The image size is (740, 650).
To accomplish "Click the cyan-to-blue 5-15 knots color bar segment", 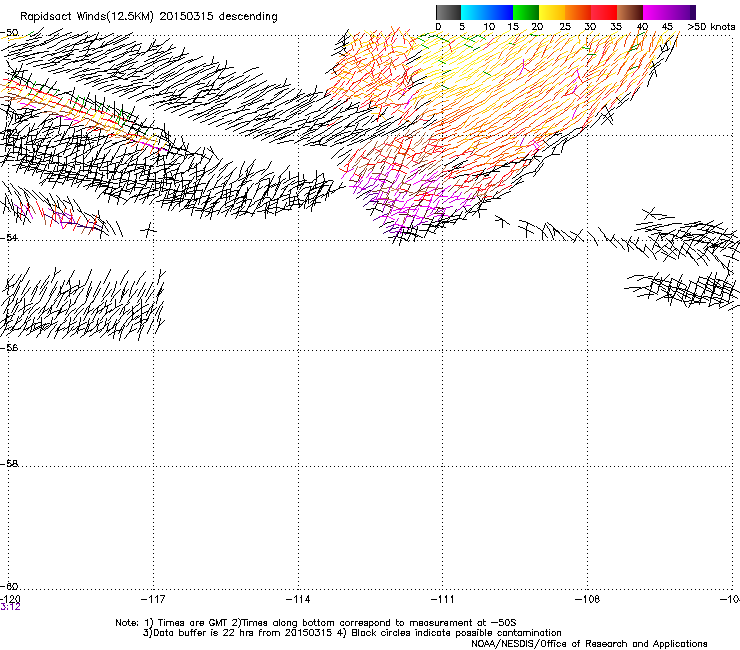I will (487, 12).
